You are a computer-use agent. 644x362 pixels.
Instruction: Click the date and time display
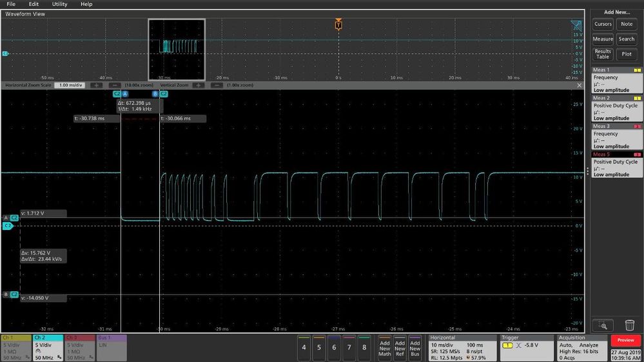(x=625, y=355)
